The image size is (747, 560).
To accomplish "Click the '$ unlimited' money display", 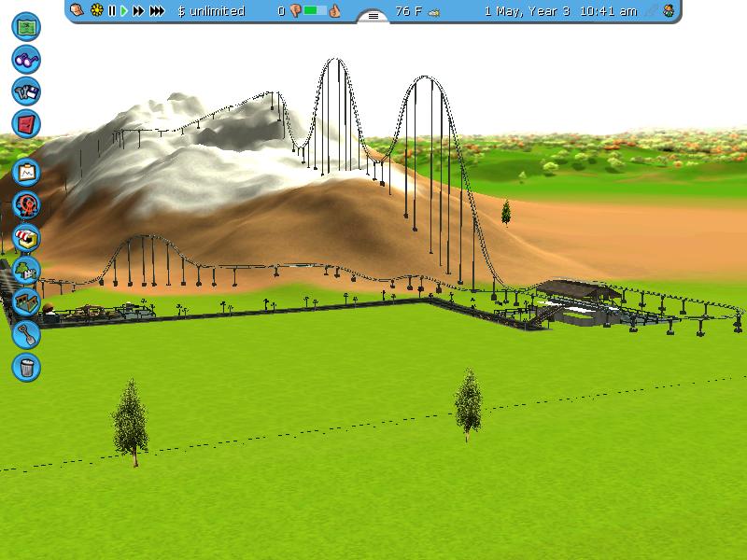I will pos(211,11).
